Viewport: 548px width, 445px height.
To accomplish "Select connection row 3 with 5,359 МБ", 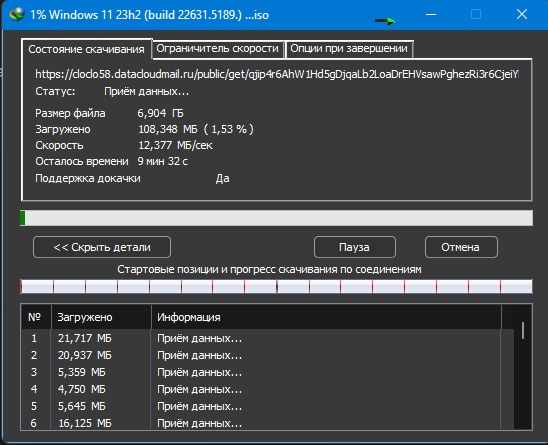I will click(x=268, y=372).
